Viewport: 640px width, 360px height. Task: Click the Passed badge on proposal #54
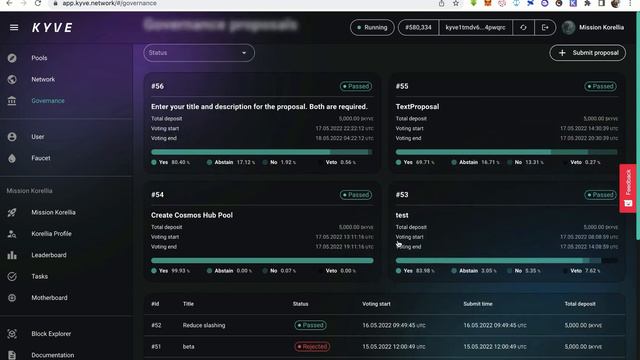pos(356,195)
